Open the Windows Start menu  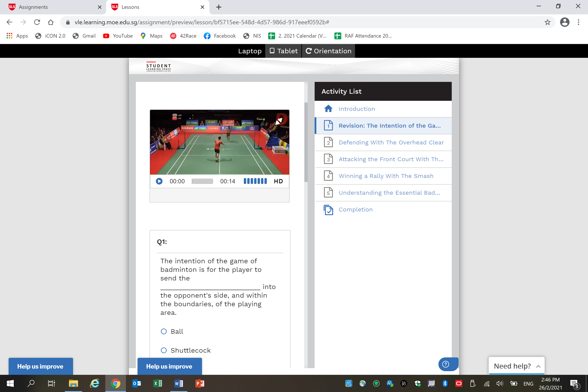click(10, 383)
